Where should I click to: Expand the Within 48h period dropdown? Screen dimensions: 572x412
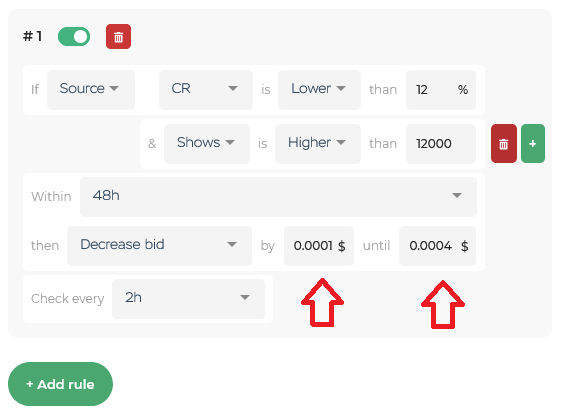pyautogui.click(x=278, y=197)
